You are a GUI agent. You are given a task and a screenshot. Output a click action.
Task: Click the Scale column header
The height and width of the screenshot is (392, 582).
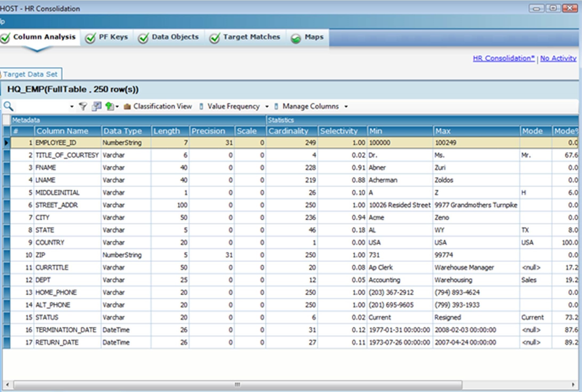(250, 131)
